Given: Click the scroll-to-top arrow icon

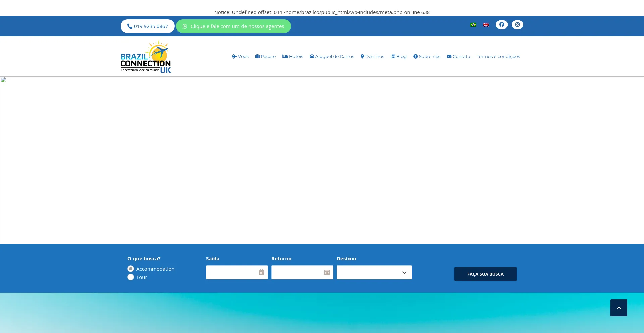Looking at the screenshot, I should pos(619,308).
